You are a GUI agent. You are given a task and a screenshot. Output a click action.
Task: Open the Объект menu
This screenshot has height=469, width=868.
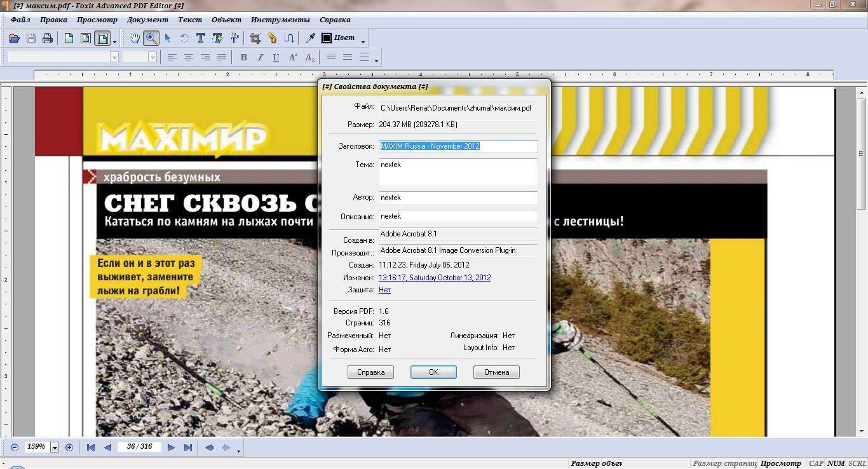coord(227,20)
